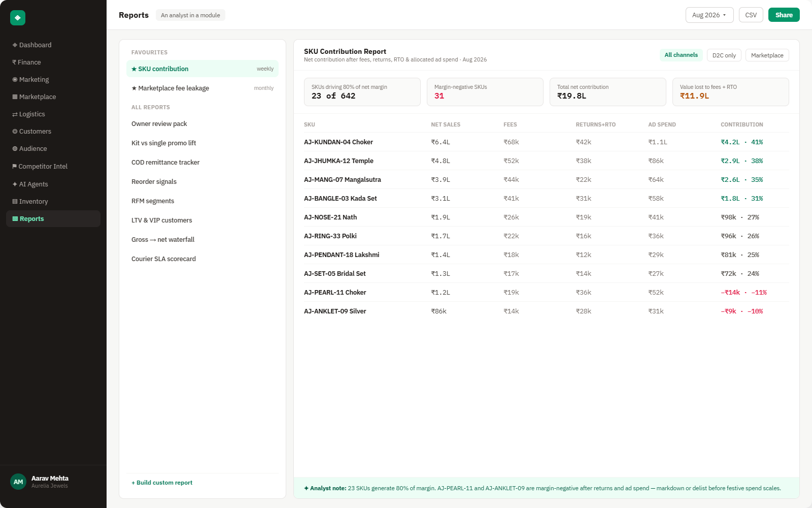812x508 pixels.
Task: Open Competitor Intel
Action: [x=53, y=166]
